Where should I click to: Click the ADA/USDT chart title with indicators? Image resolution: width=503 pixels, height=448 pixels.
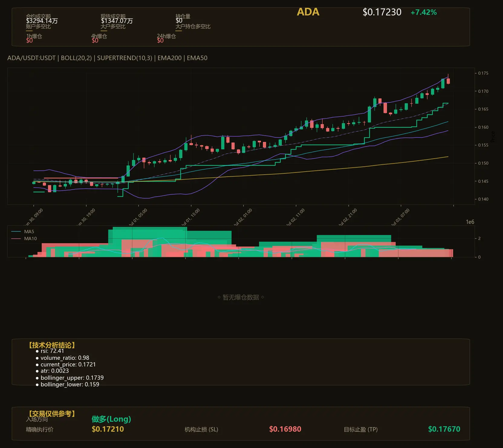pyautogui.click(x=107, y=58)
